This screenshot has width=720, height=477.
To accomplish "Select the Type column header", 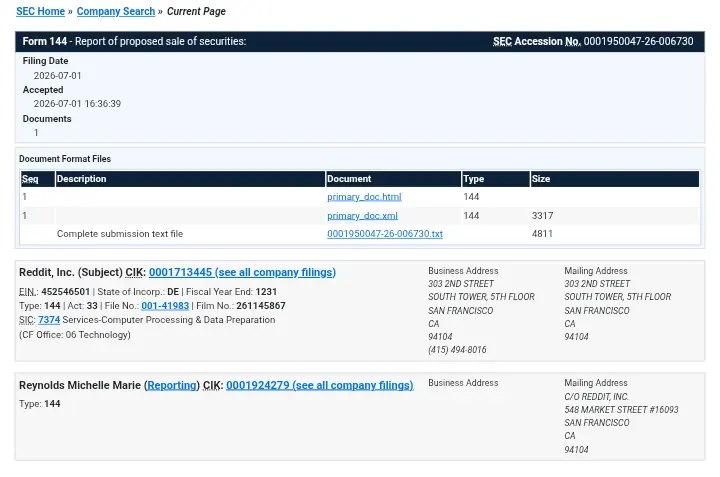I will click(495, 179).
